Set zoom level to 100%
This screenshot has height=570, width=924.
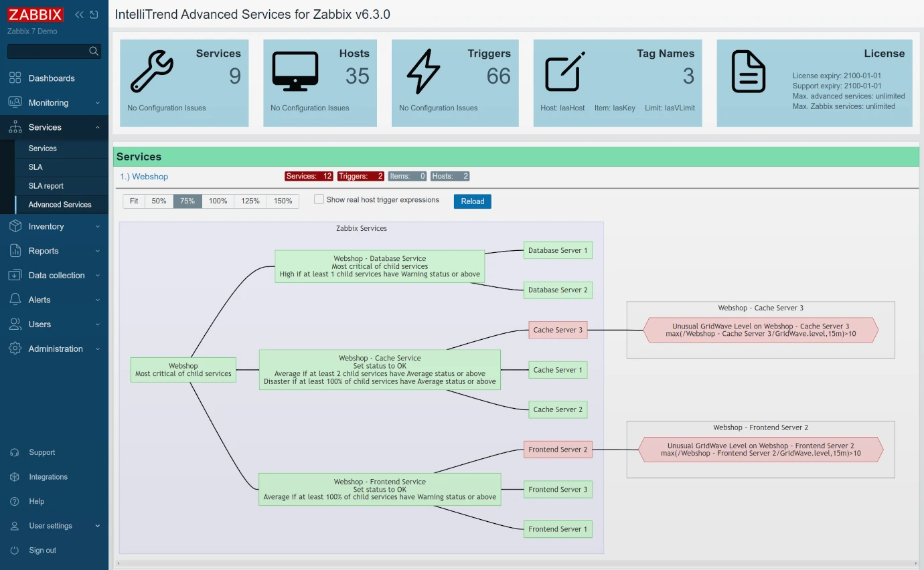[218, 201]
